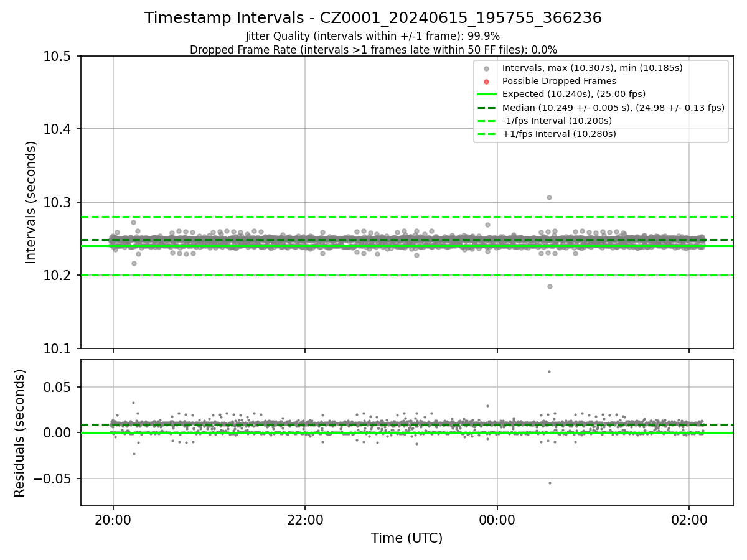This screenshot has height=560, width=747.
Task: Click the maximum interval outlier point above 10.3
Action: [x=549, y=197]
